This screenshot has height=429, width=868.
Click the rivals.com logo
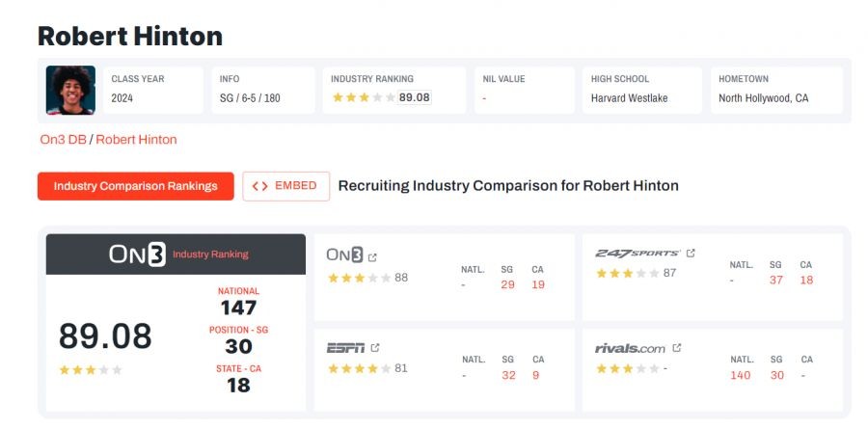pos(630,348)
